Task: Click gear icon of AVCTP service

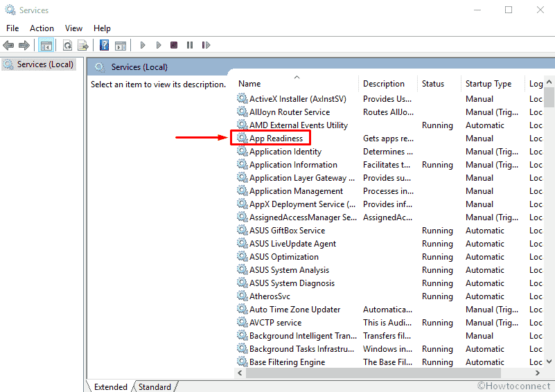Action: tap(242, 322)
